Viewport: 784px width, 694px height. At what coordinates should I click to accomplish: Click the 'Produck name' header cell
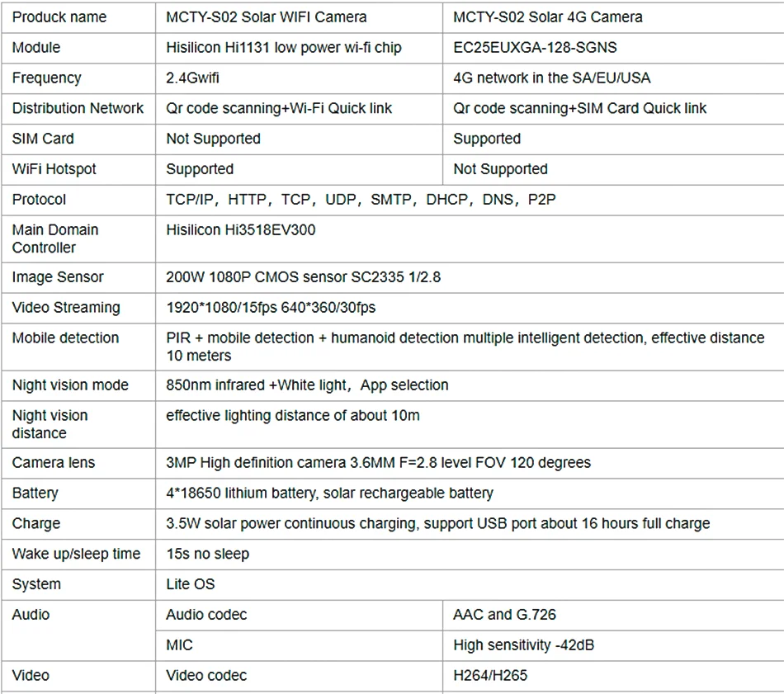78,17
